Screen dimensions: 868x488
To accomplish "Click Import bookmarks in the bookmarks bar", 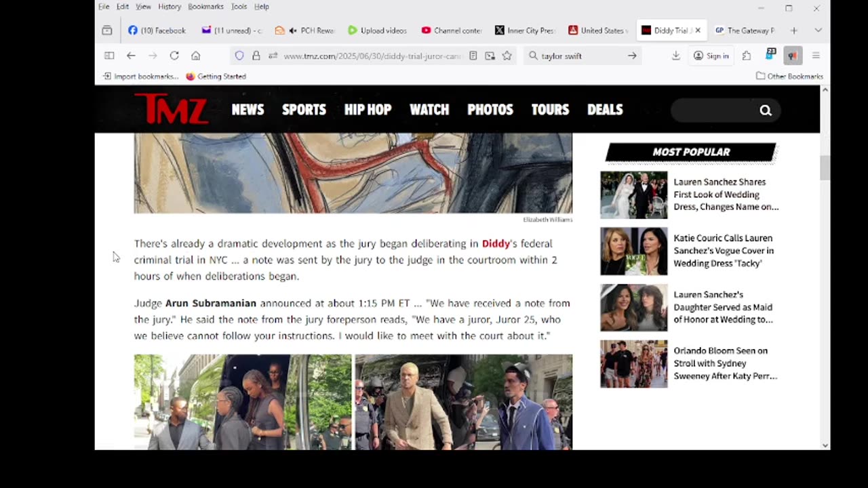I will click(x=140, y=77).
